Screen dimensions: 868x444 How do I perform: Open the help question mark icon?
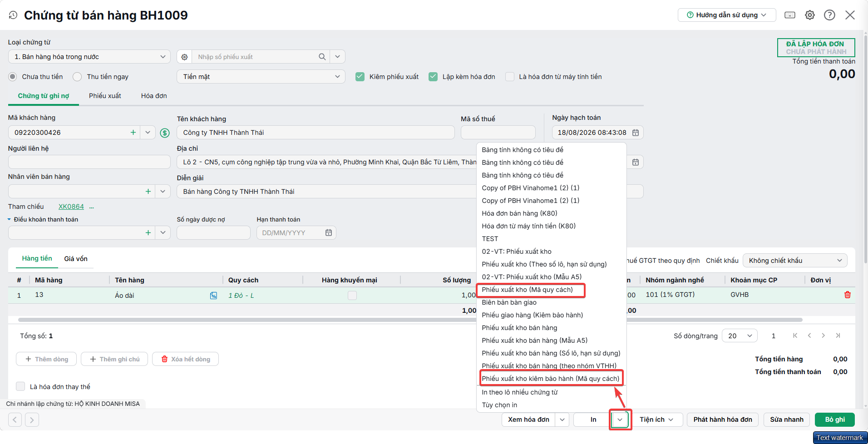(x=829, y=15)
